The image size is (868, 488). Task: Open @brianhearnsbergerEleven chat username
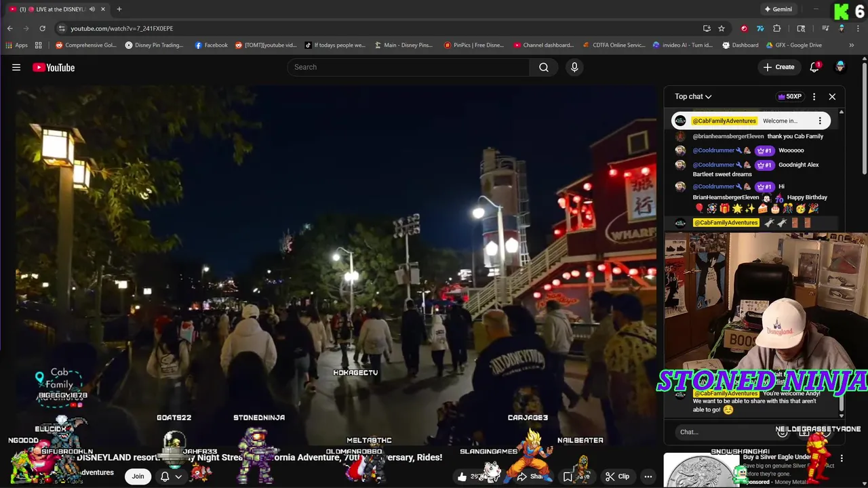click(x=728, y=136)
